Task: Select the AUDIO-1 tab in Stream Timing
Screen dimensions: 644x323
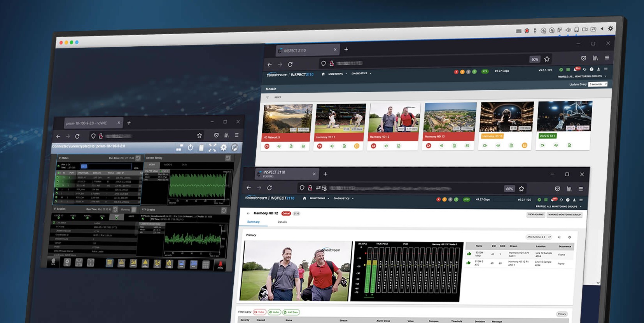Action: coord(168,165)
